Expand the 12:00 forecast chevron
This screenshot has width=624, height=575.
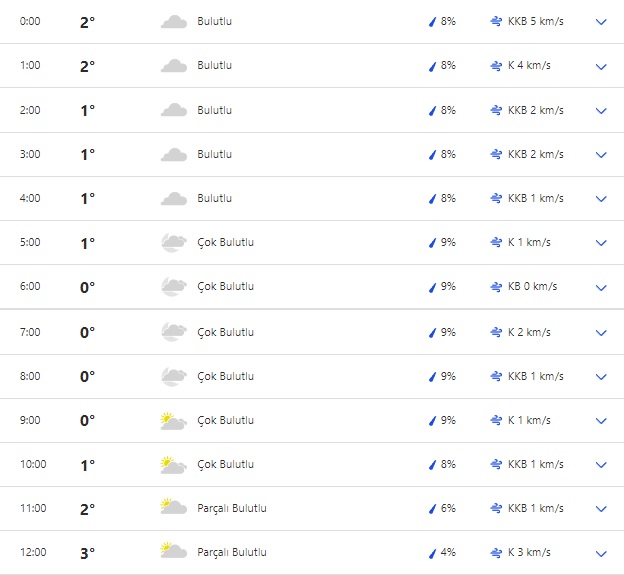point(601,553)
